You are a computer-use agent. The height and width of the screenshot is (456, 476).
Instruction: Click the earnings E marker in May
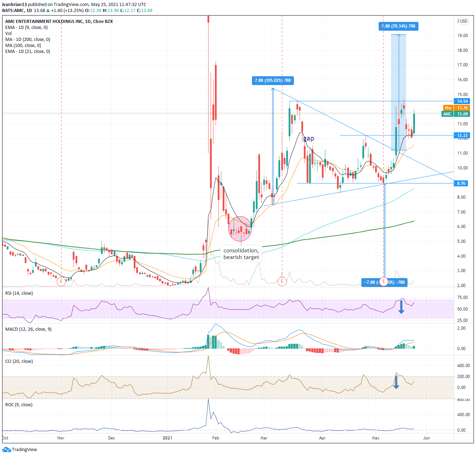pos(384,281)
